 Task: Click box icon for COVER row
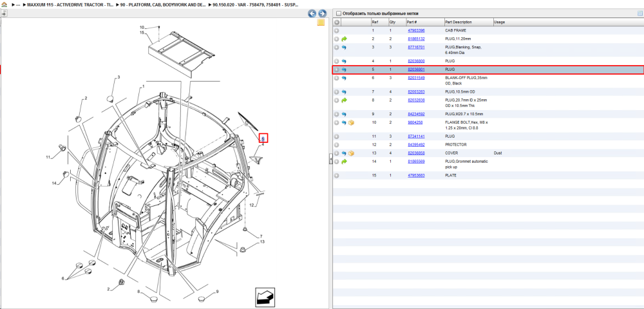(x=351, y=153)
